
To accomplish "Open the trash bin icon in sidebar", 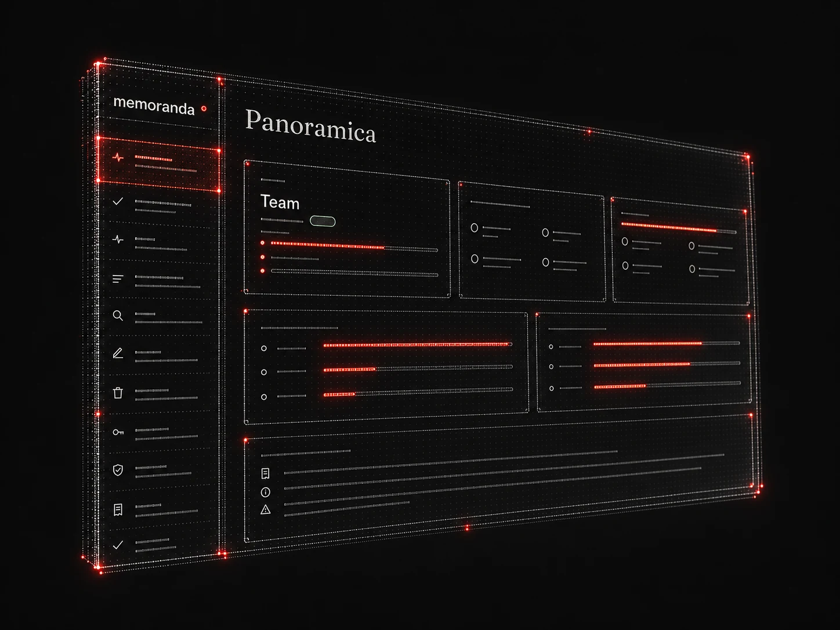I will [118, 393].
